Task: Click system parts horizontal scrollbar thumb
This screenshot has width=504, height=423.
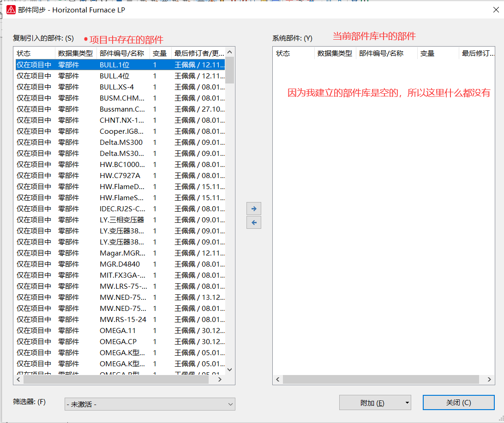Action: (381, 379)
